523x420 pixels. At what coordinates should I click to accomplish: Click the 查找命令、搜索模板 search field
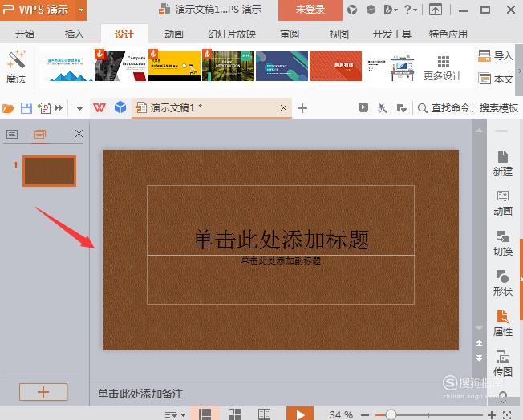(468, 108)
